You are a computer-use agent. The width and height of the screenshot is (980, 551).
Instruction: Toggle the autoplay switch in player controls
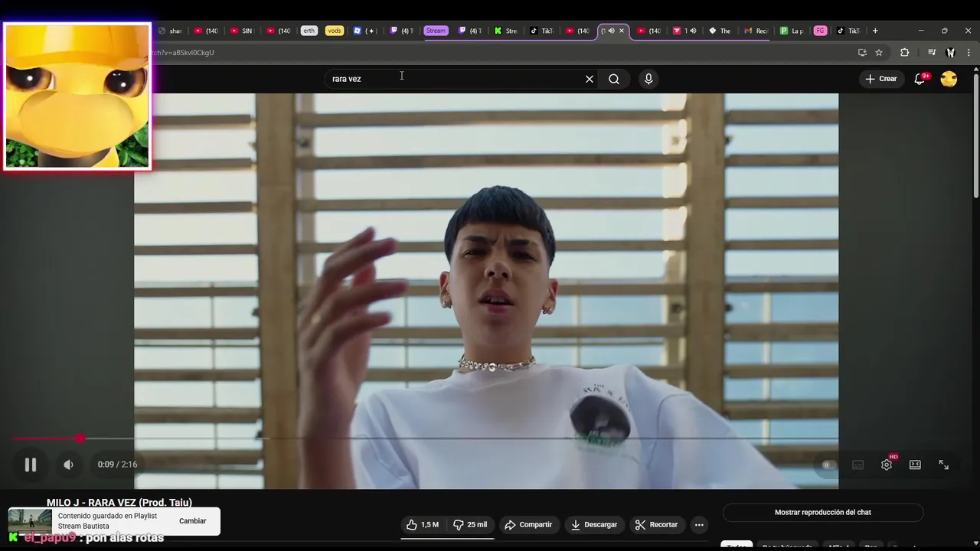click(828, 465)
